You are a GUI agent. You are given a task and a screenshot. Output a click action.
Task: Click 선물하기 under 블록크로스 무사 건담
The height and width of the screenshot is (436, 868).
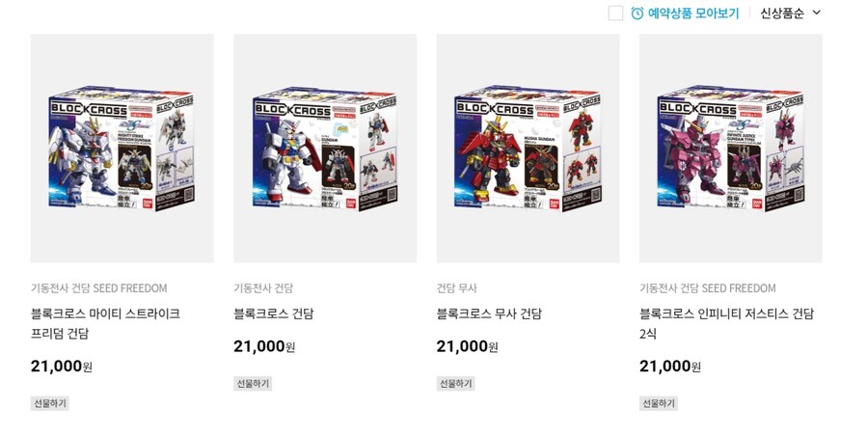point(455,383)
